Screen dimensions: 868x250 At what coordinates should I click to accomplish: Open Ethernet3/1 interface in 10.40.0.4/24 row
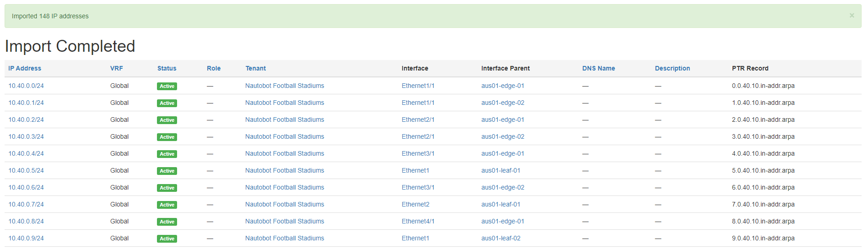click(x=418, y=153)
